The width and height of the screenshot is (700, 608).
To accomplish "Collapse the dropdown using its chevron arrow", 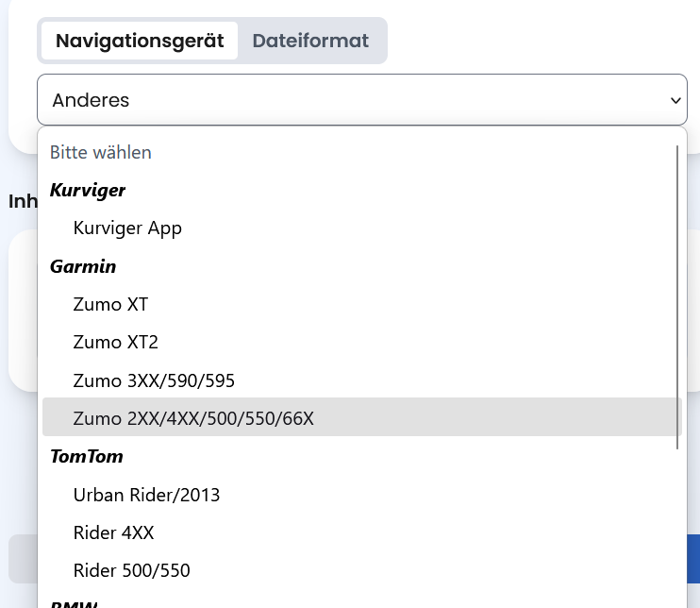I will 675,100.
